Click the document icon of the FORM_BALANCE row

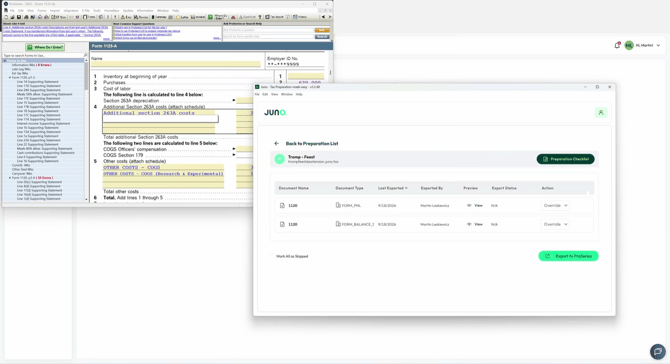pyautogui.click(x=282, y=224)
